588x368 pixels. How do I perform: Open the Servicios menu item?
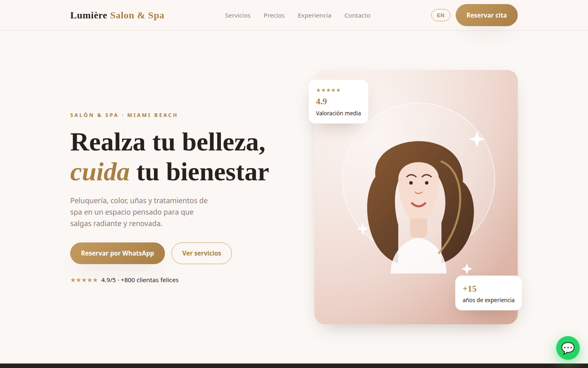click(238, 15)
